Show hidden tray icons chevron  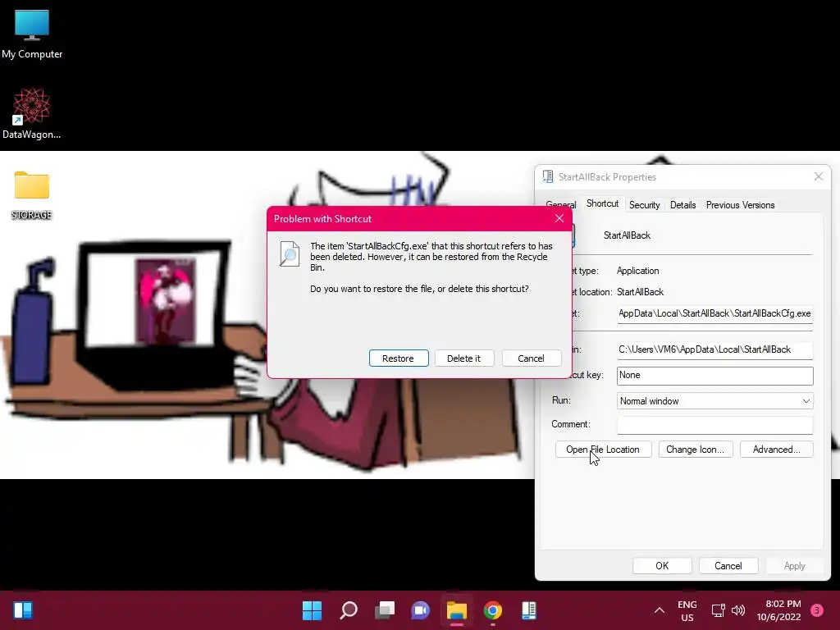pos(660,610)
